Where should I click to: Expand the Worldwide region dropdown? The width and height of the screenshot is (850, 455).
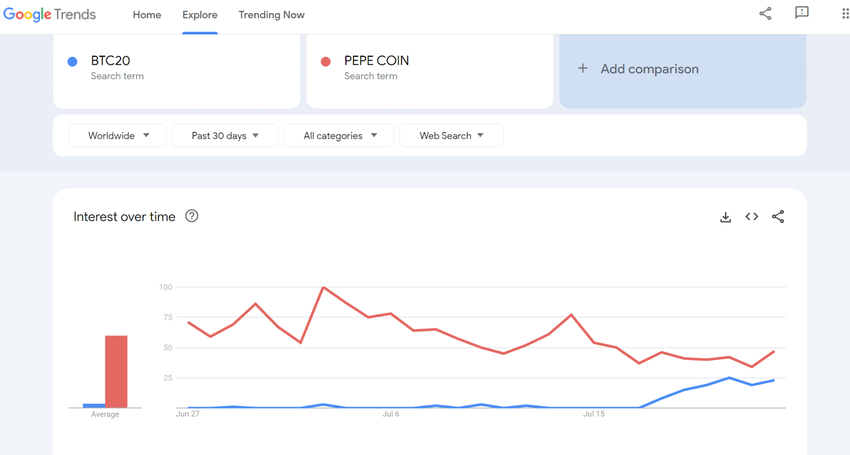coord(118,136)
